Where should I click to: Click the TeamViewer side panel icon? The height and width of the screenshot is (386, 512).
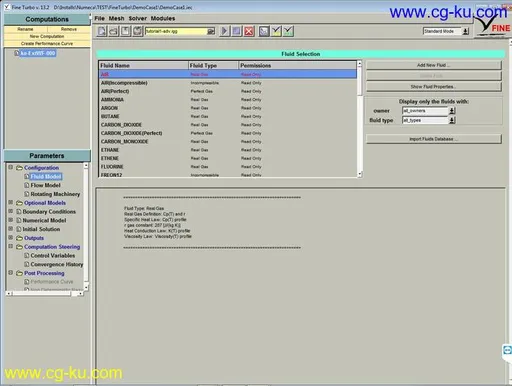click(507, 350)
